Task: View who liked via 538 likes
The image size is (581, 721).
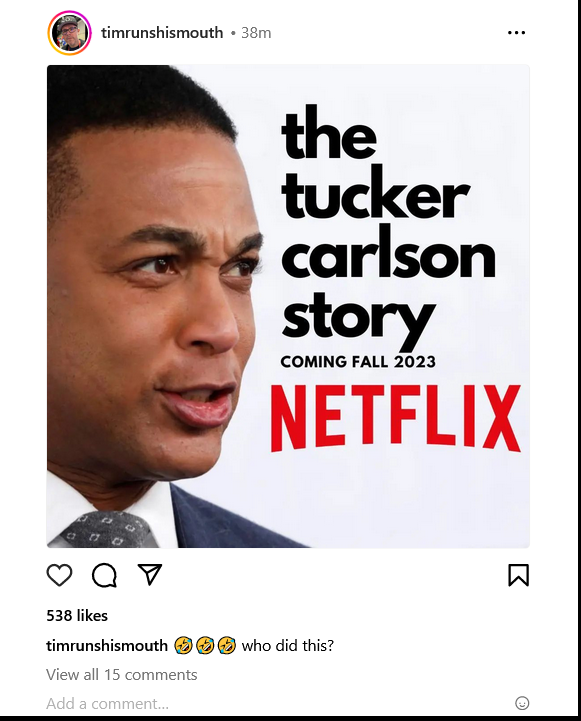Action: tap(77, 615)
